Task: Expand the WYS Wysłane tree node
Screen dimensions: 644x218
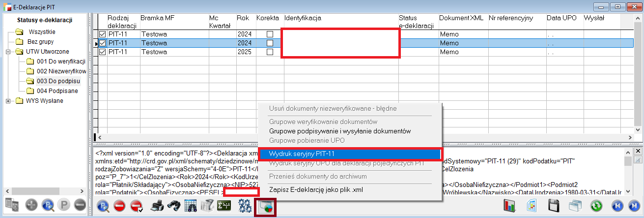Action: (x=8, y=101)
